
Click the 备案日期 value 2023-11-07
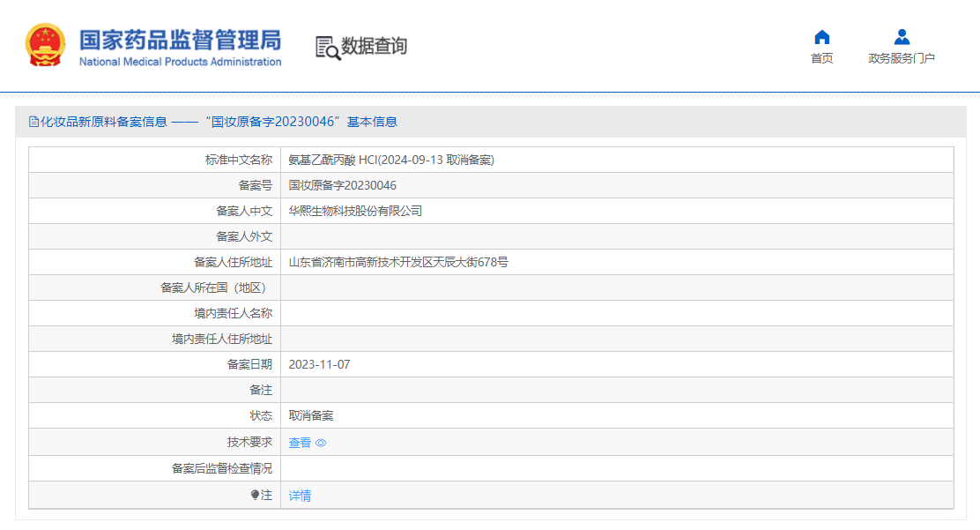319,364
